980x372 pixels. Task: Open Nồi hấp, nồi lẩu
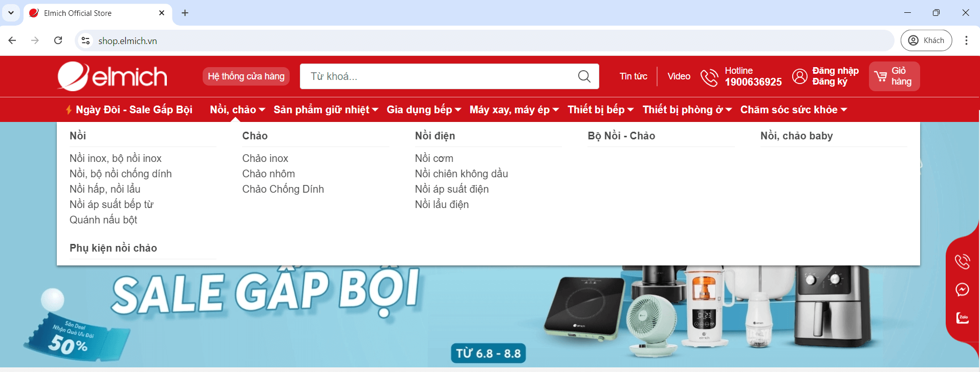tap(105, 189)
